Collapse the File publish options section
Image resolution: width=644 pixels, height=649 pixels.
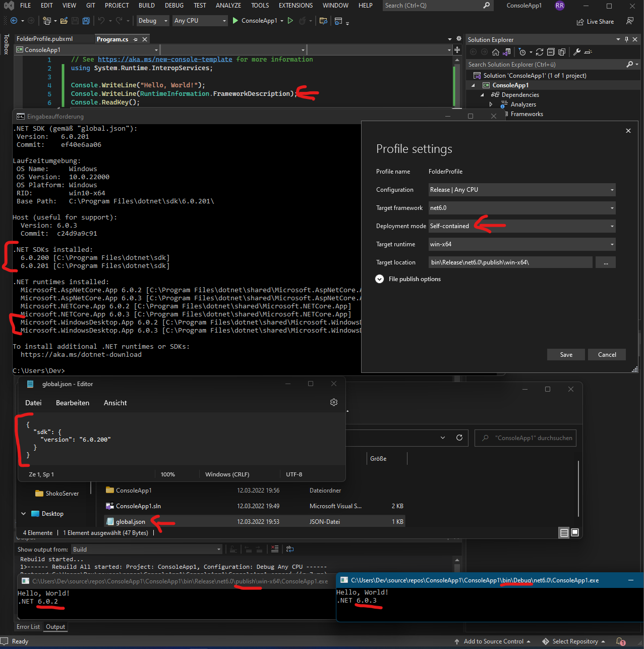(x=379, y=279)
